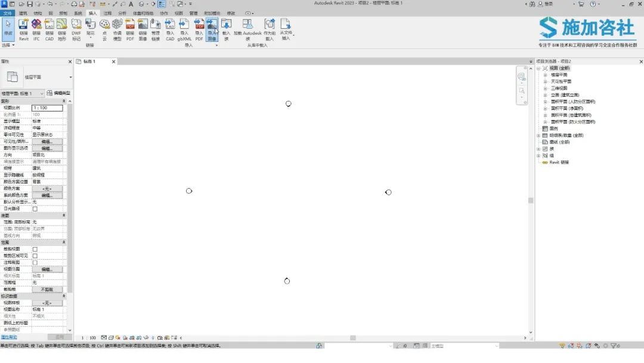Click the Manage Links (管理链接) icon
644x363 pixels.
click(x=156, y=30)
